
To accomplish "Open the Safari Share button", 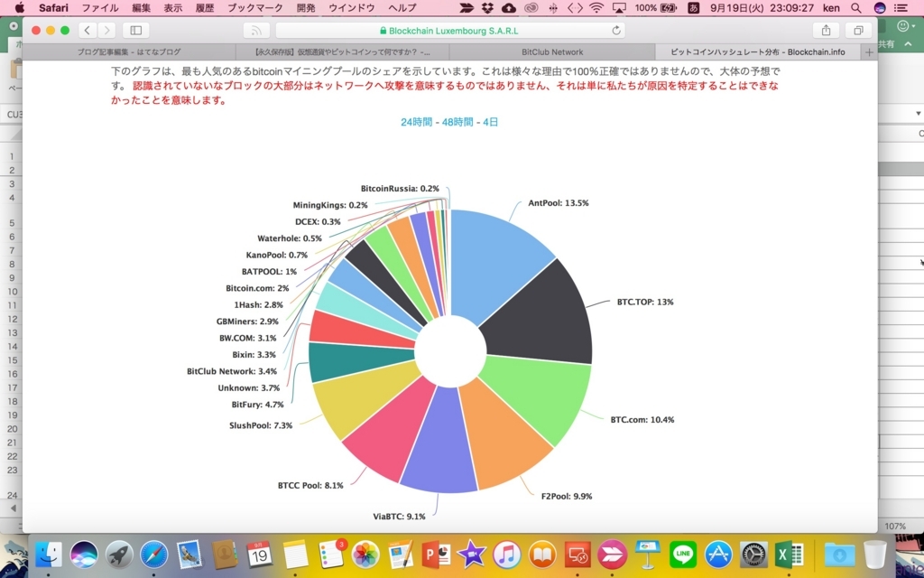I will 826,30.
